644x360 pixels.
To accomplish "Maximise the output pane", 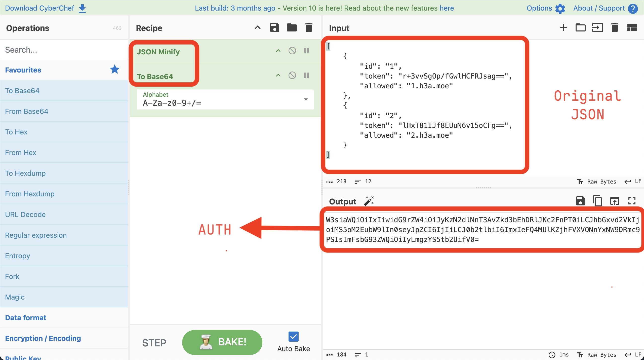I will click(632, 201).
